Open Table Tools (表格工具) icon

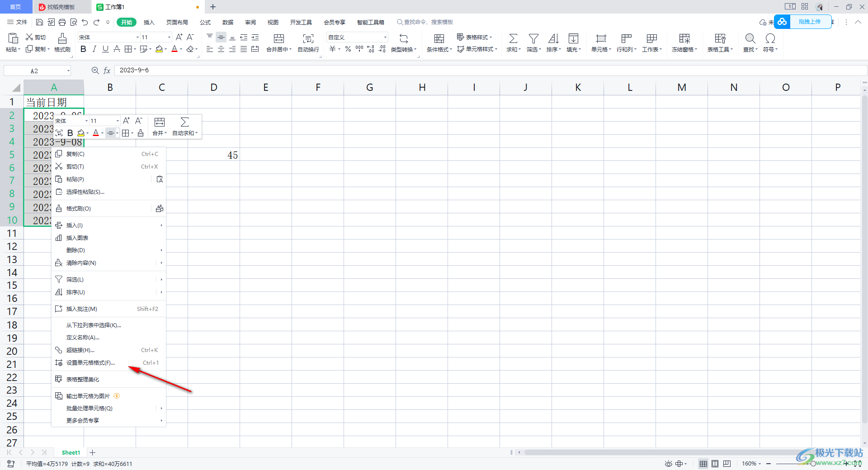(x=720, y=38)
